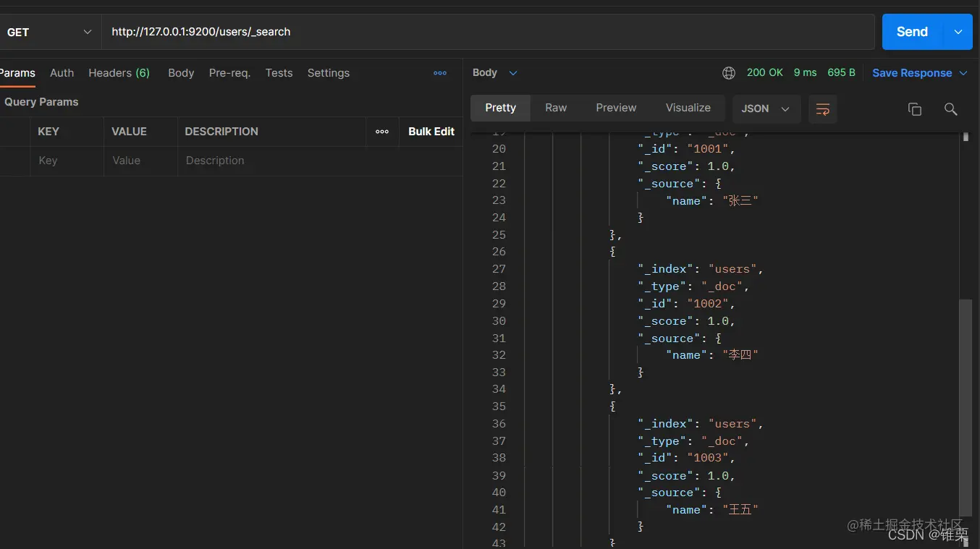Screen dimensions: 980x549
Task: Click the "1002" _id value
Action: pyautogui.click(x=708, y=304)
